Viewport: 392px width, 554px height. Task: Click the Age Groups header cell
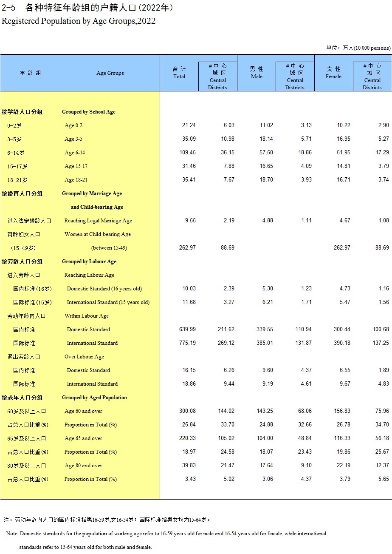coord(110,73)
